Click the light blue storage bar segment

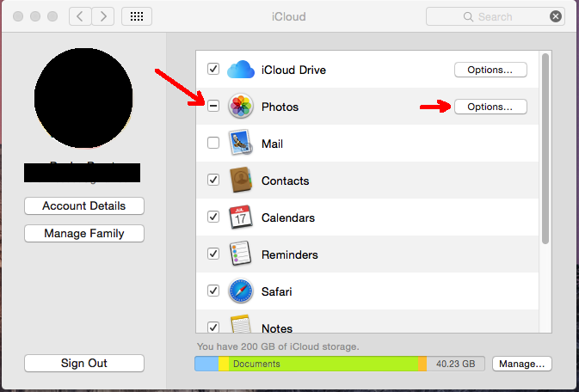(x=206, y=364)
